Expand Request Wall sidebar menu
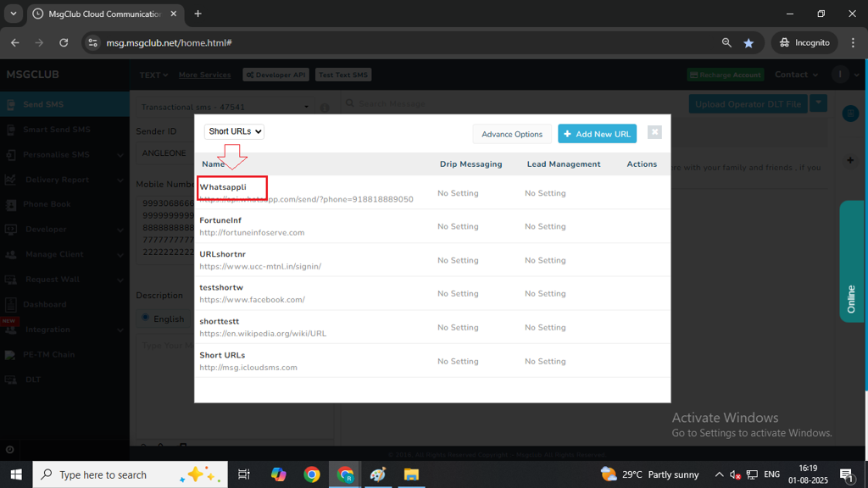 pyautogui.click(x=64, y=280)
